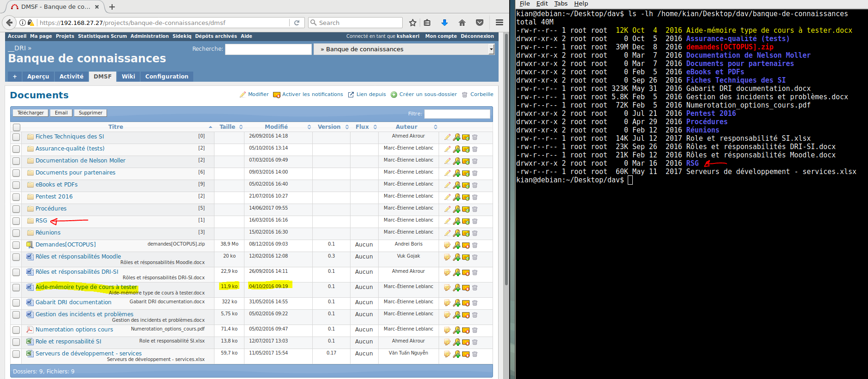Screen dimensions: 868x379
Task: Click the key permissions icon in the RSG row
Action: click(x=456, y=221)
